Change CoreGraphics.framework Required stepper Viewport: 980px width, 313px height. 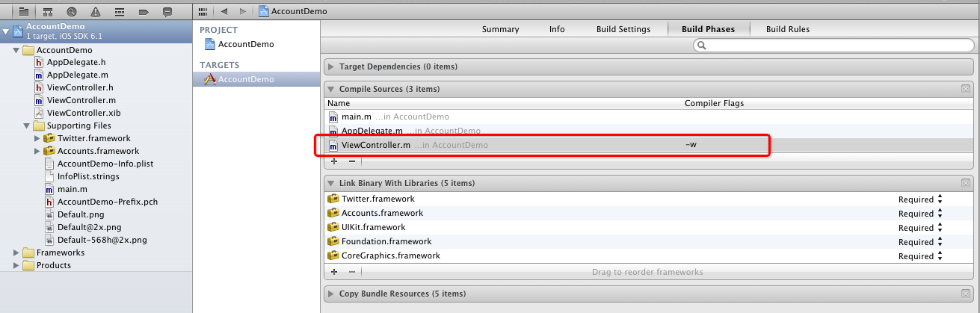(x=940, y=256)
